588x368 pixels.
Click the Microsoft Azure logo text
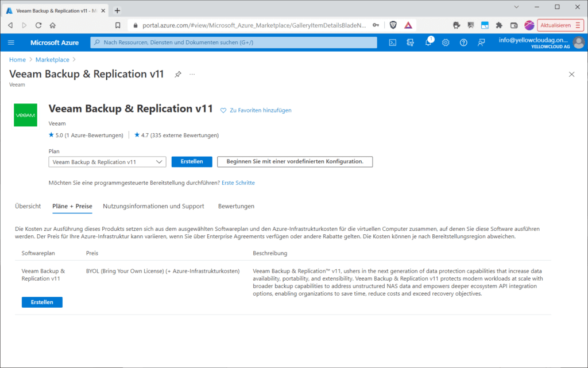(55, 42)
